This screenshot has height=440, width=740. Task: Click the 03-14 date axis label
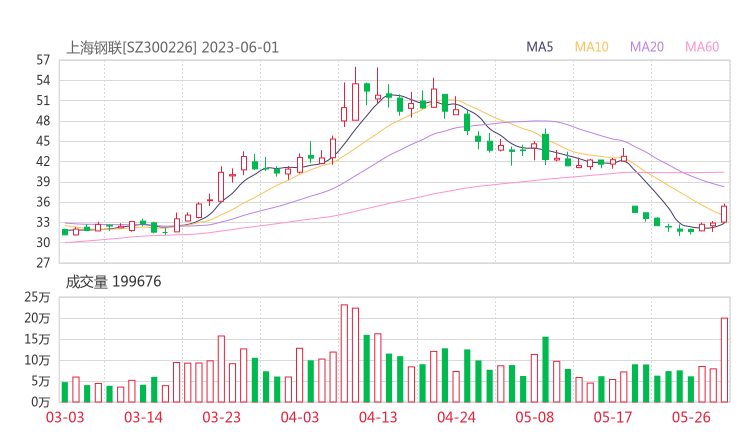coord(143,417)
